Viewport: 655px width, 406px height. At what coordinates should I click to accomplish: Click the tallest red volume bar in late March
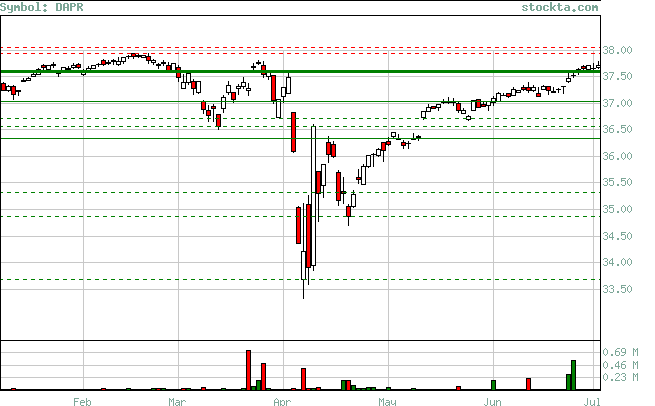[x=249, y=370]
